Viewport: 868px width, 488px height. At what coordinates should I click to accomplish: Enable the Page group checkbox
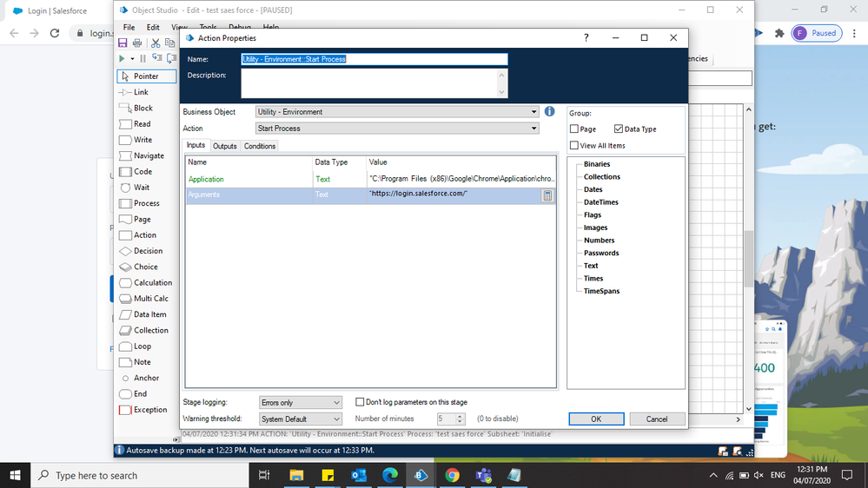tap(574, 129)
